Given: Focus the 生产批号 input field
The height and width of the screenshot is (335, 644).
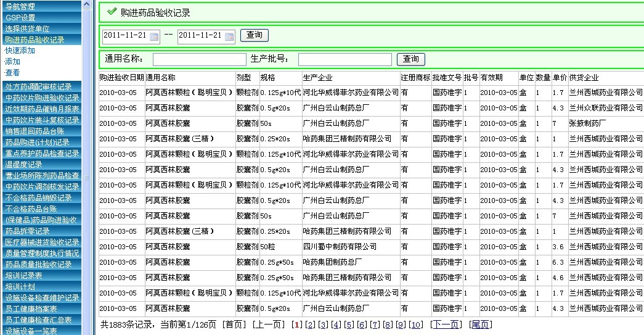Looking at the screenshot, I should [x=345, y=60].
